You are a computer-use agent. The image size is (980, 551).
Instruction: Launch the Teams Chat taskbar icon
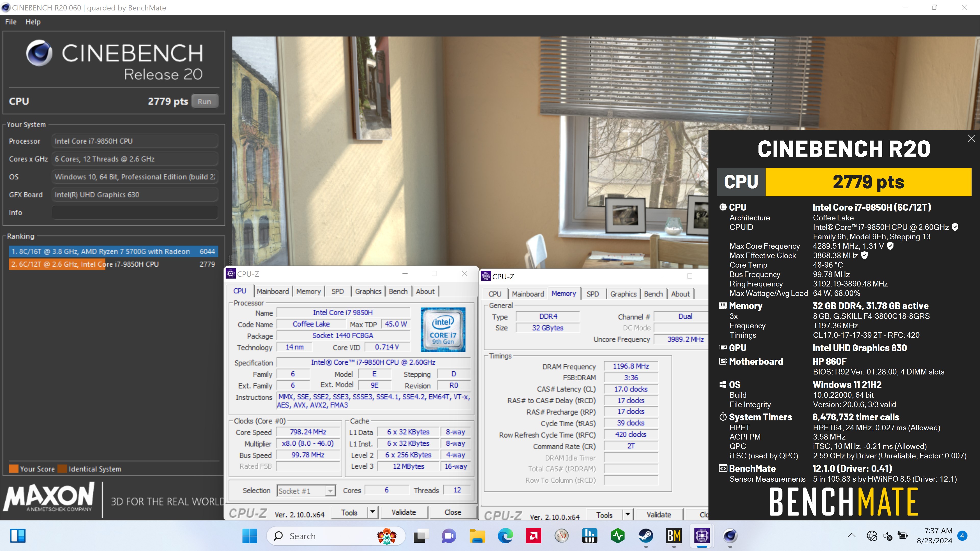click(x=449, y=536)
